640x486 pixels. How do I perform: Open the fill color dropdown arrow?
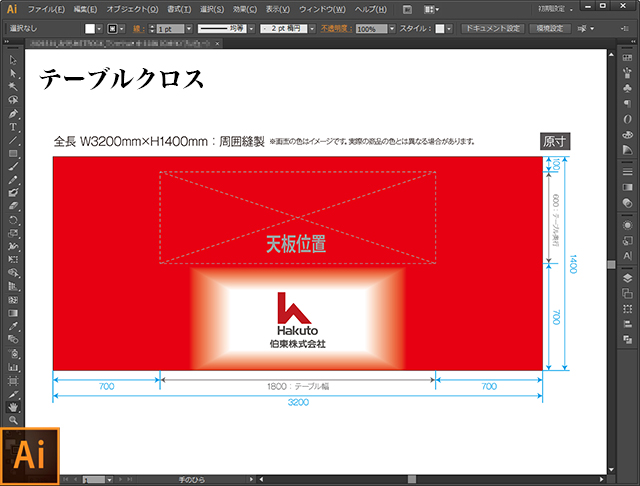(99, 29)
